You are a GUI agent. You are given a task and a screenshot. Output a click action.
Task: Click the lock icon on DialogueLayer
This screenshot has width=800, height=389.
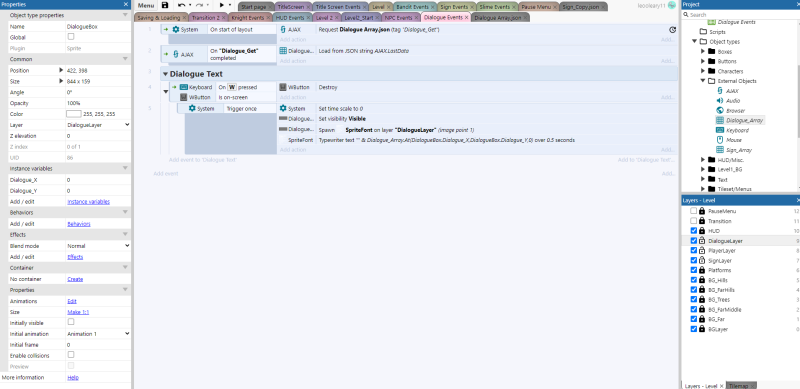pos(702,241)
